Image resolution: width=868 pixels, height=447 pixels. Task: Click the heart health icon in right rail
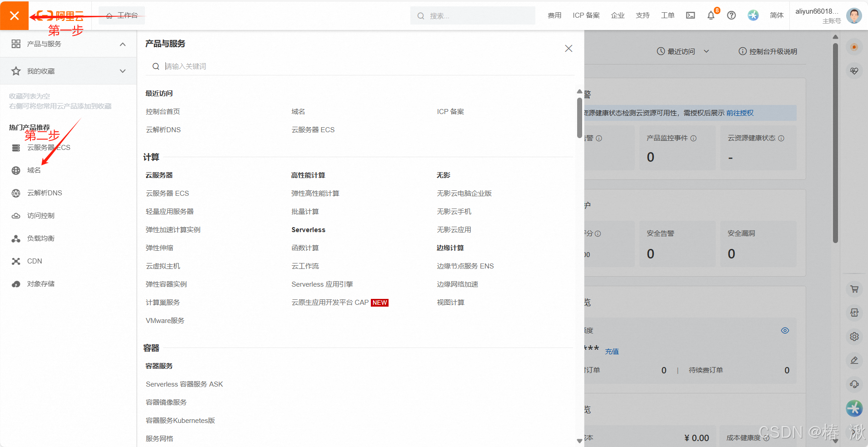[854, 71]
